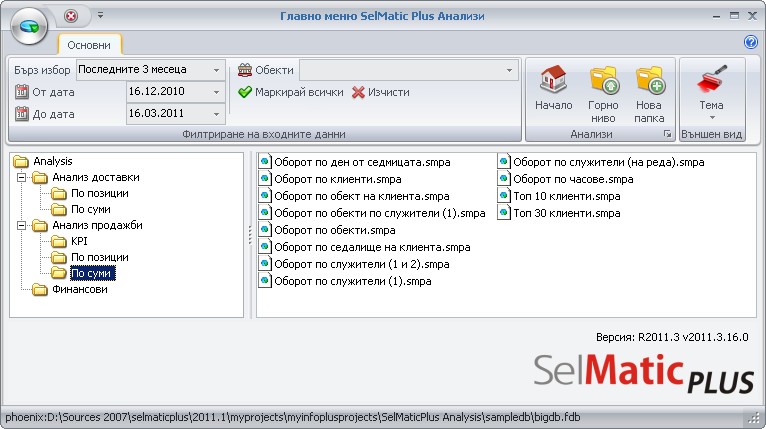Click file icon of Топ 30 клиенти.smpa
766x429 pixels.
click(504, 213)
